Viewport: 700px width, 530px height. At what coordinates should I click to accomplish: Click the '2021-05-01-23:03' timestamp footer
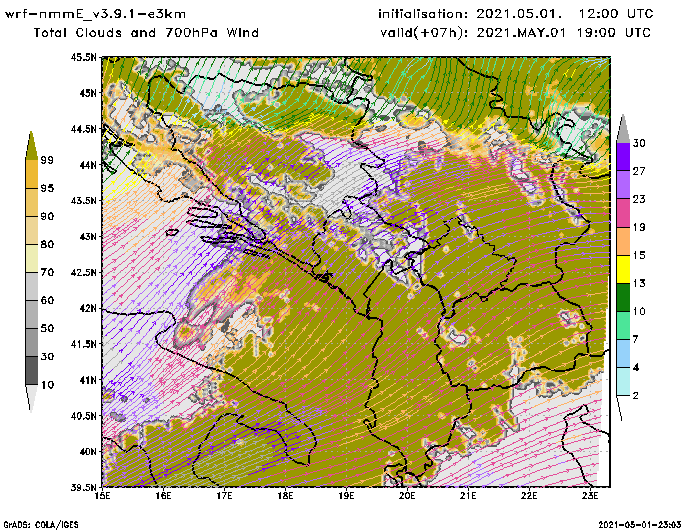[x=640, y=525]
